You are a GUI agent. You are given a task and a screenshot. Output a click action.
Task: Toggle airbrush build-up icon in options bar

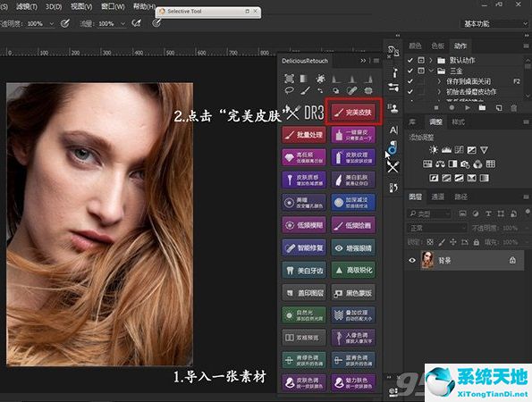click(136, 23)
